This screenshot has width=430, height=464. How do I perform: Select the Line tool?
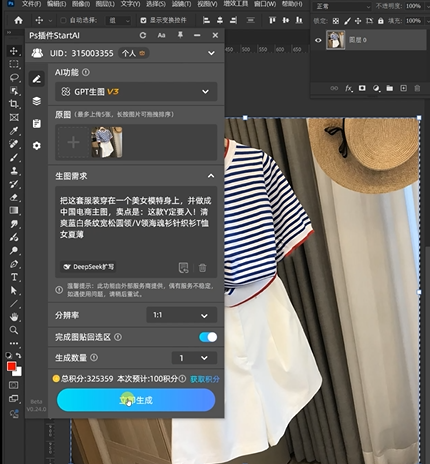(x=14, y=304)
